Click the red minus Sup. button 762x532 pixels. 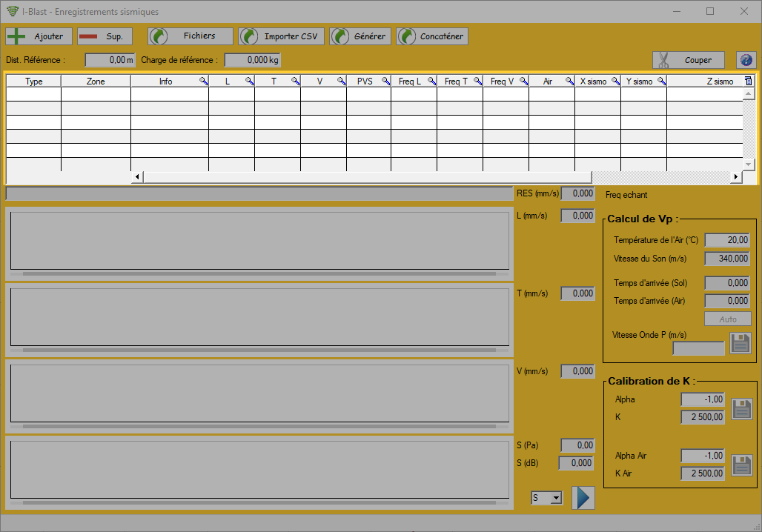(x=105, y=36)
